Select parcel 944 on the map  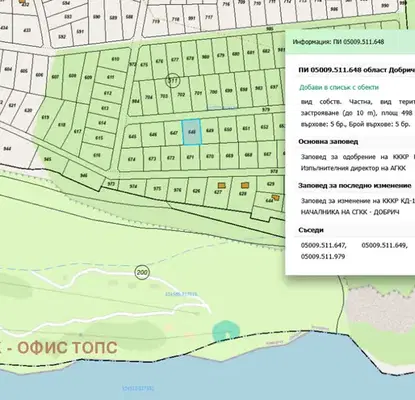pyautogui.click(x=7, y=149)
